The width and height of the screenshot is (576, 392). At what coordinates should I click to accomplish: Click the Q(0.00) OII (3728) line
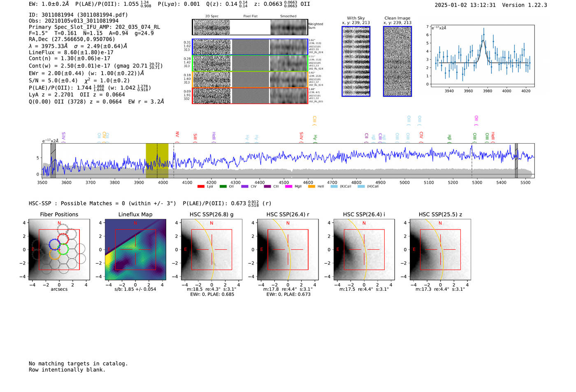(96, 102)
